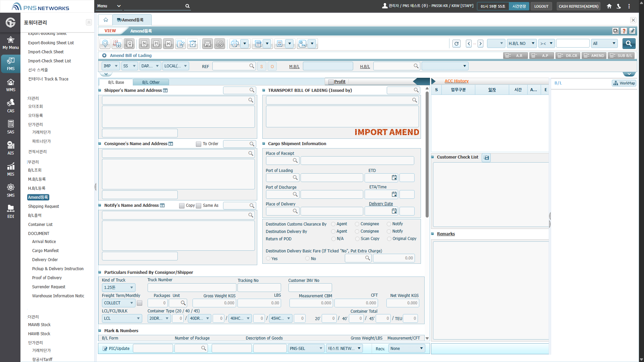Switch to the B/L Other tab
Screen dimensions: 644x362
coord(151,82)
